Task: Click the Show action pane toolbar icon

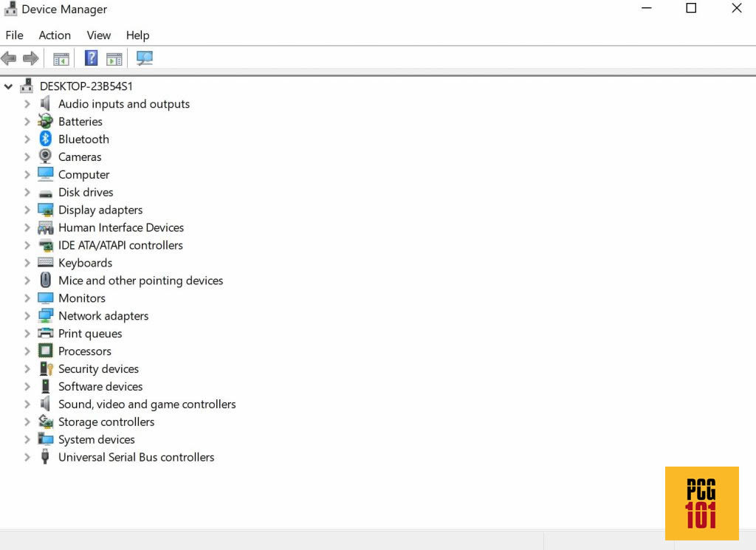Action: 114,58
